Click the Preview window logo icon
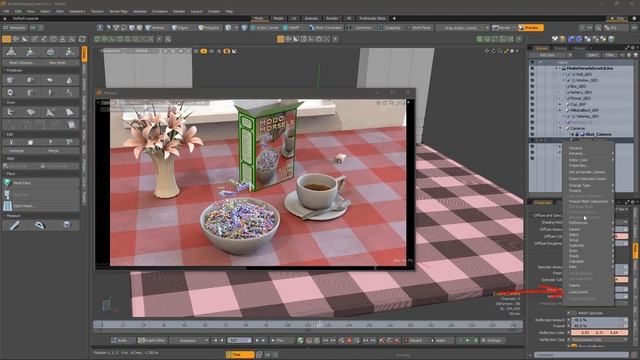Screen dimensions: 640x360 (x=99, y=93)
